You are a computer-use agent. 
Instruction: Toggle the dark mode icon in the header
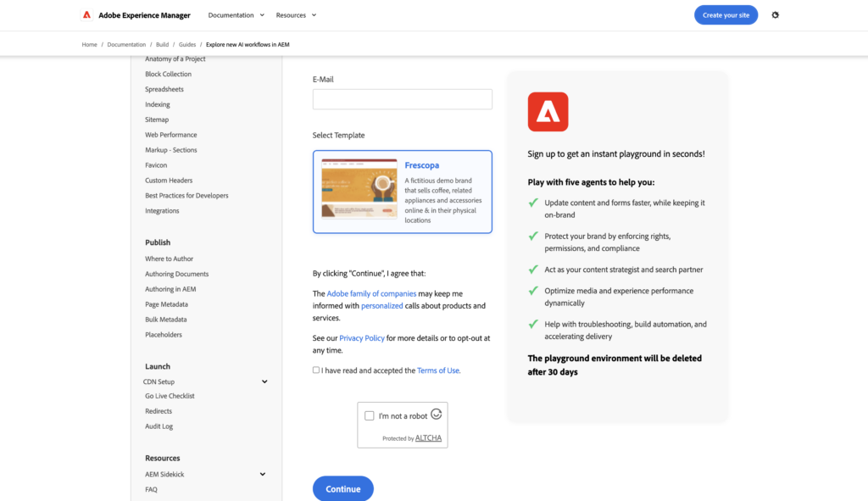pyautogui.click(x=775, y=15)
